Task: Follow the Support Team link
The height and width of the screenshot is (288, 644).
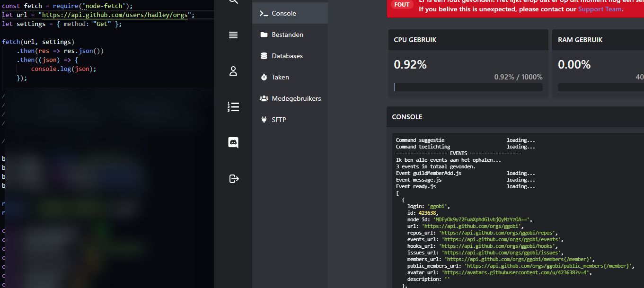Action: pos(600,9)
